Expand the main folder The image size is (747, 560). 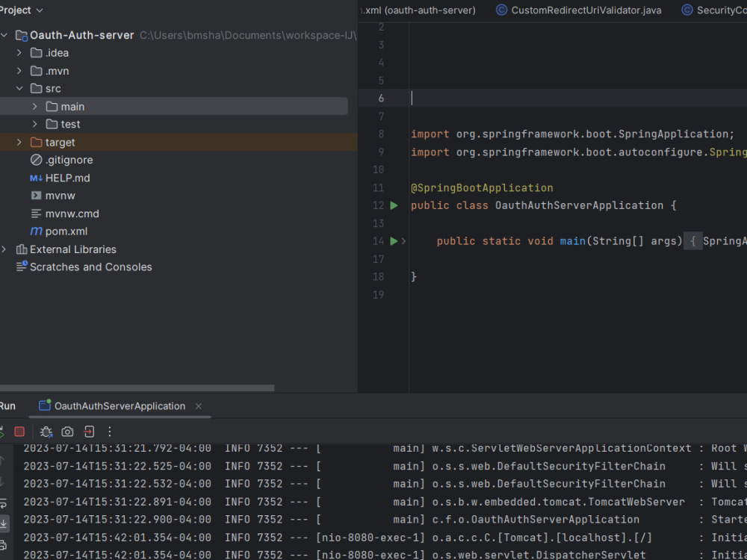(35, 107)
